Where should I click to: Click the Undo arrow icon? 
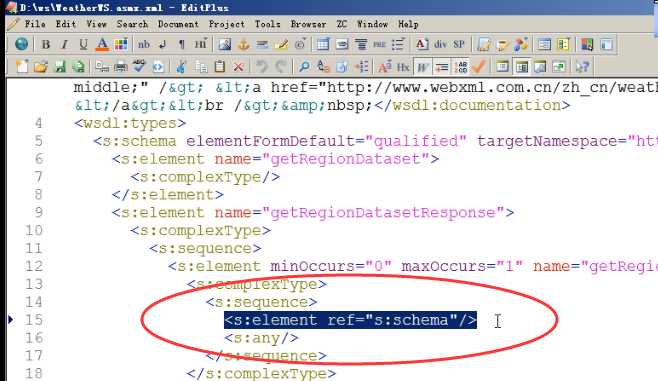click(262, 66)
